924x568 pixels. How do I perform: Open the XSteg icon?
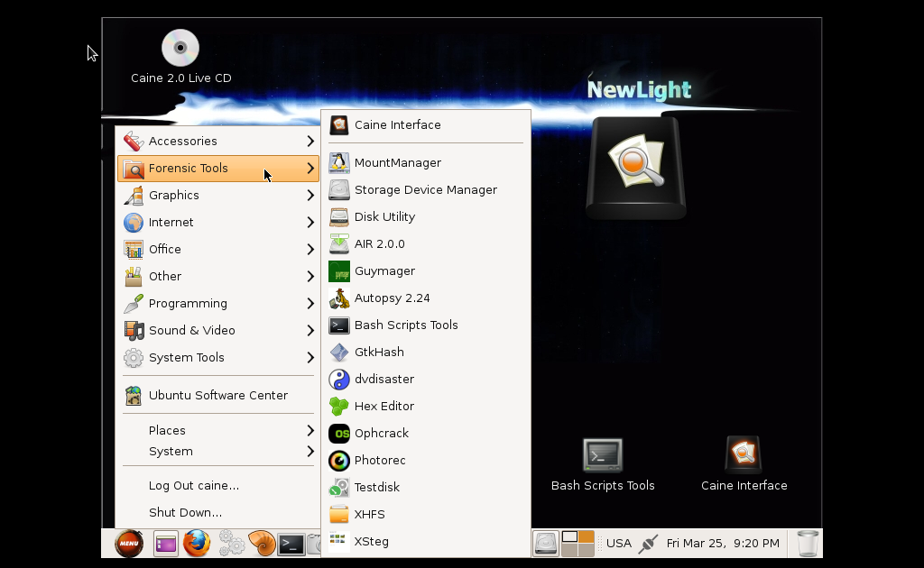(x=339, y=540)
